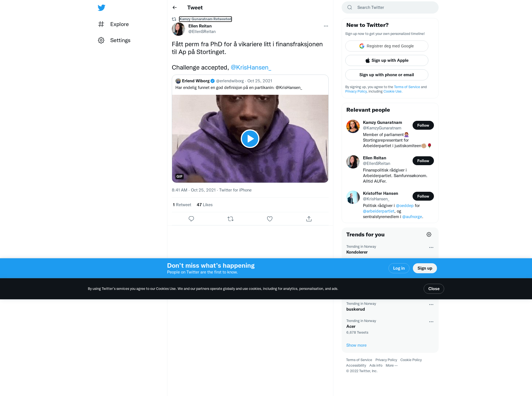Retweet using the retweet action icon
Viewport: 532px width, 396px height.
point(231,219)
